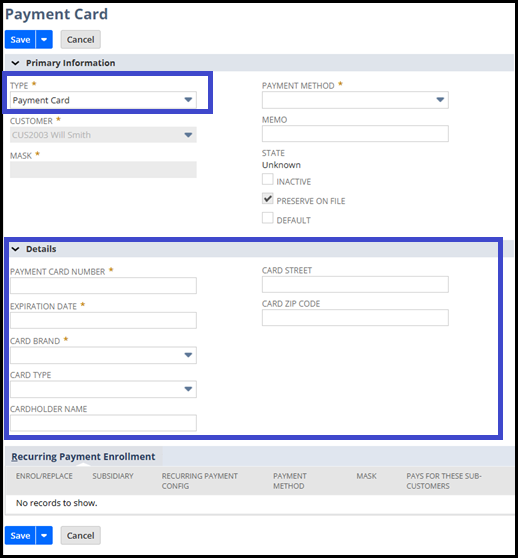Switch to the Recurring Payment Enrollment tab
The image size is (518, 558).
pyautogui.click(x=83, y=457)
